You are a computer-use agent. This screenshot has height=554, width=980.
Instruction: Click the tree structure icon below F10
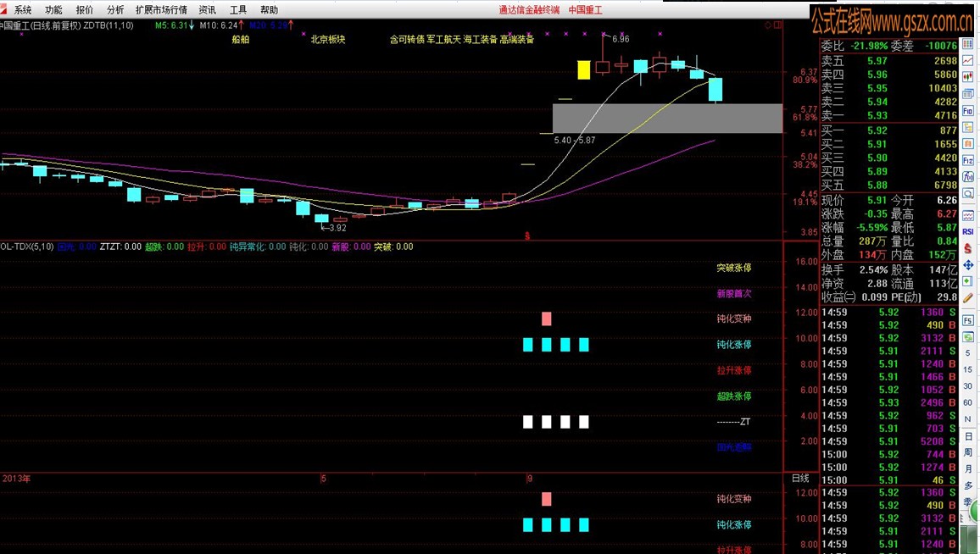(x=967, y=127)
